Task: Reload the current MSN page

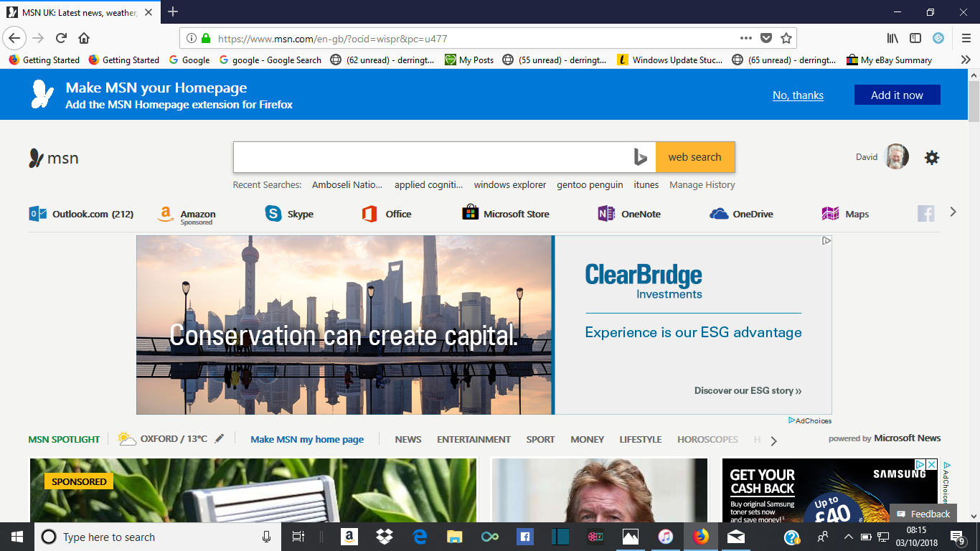Action: pyautogui.click(x=62, y=38)
